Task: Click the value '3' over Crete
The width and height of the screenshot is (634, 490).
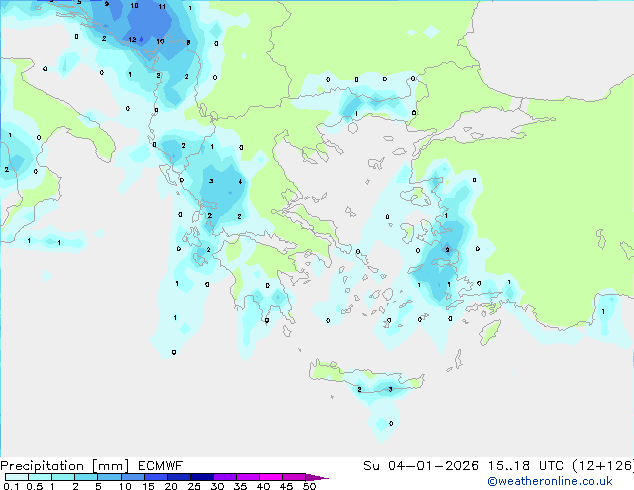Action: [x=390, y=389]
